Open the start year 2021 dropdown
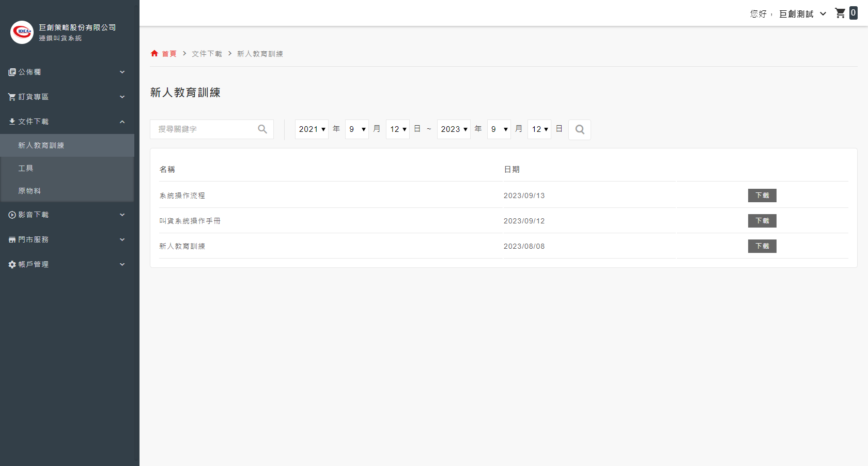This screenshot has height=466, width=868. (x=312, y=129)
